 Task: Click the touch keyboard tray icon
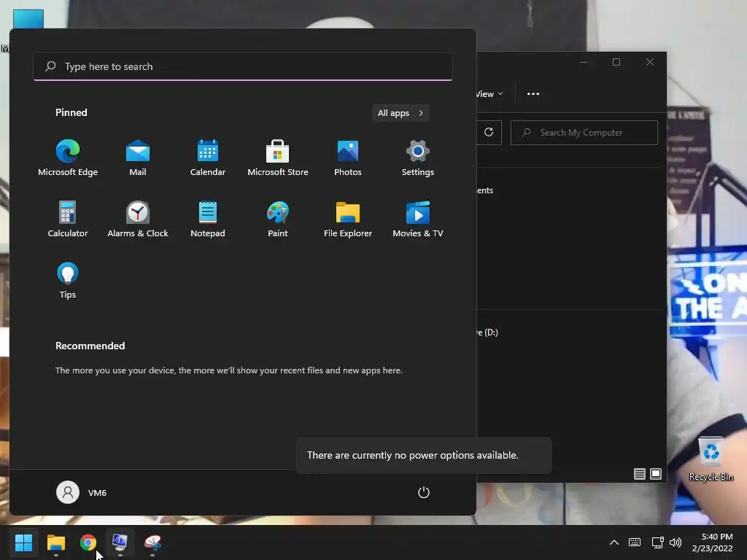(x=635, y=542)
